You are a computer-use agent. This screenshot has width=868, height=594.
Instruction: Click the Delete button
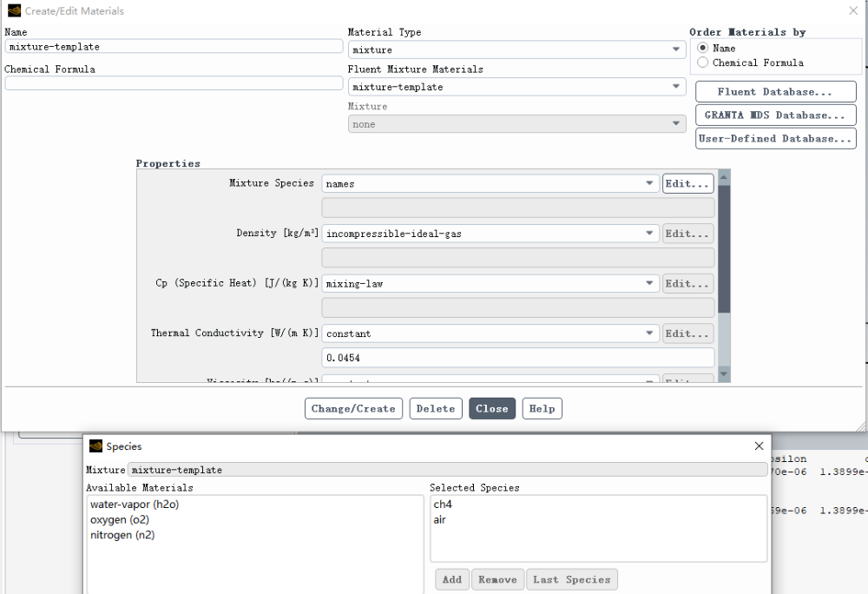[436, 408]
